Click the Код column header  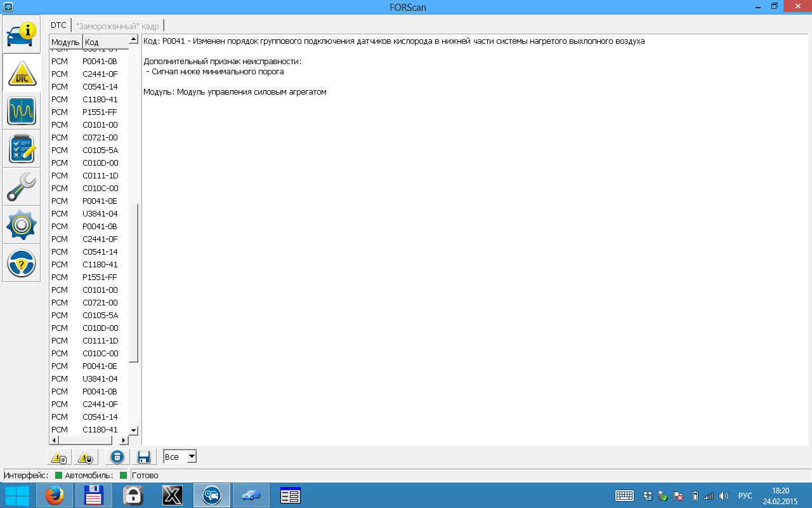click(105, 42)
